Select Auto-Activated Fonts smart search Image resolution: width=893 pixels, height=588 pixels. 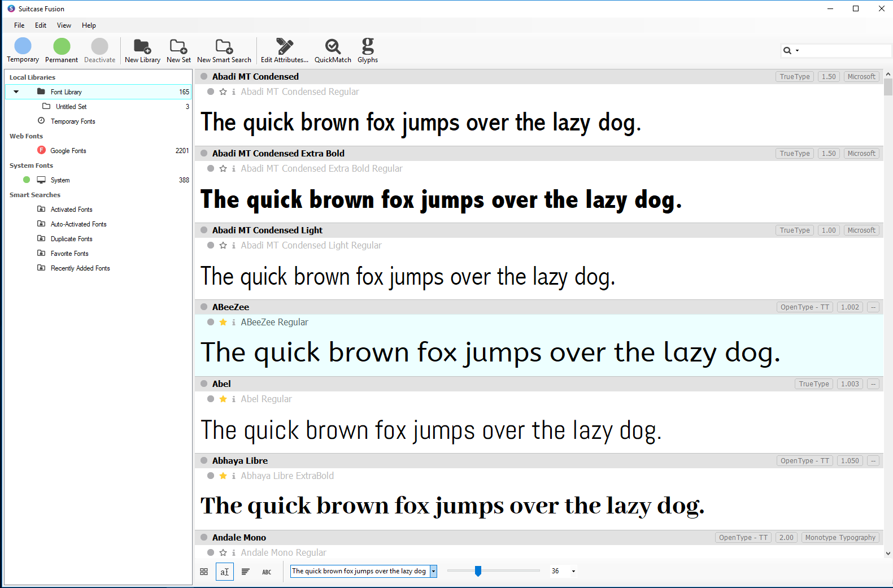tap(79, 224)
